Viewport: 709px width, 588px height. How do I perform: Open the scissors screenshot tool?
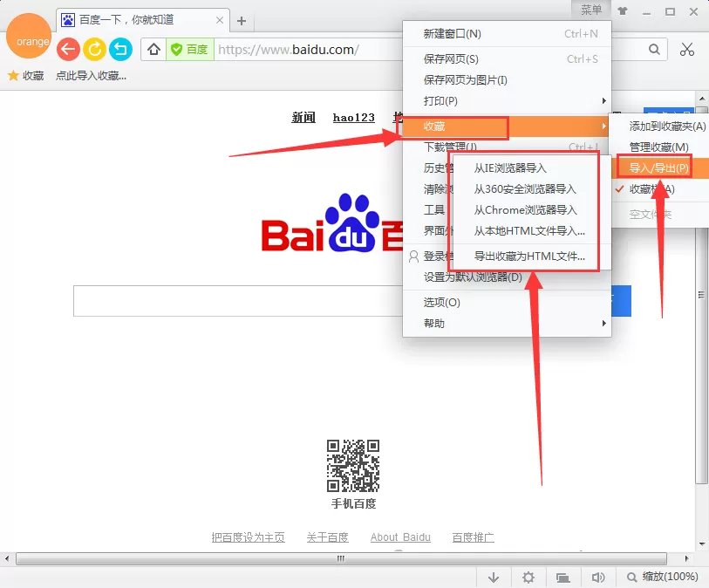[x=687, y=50]
